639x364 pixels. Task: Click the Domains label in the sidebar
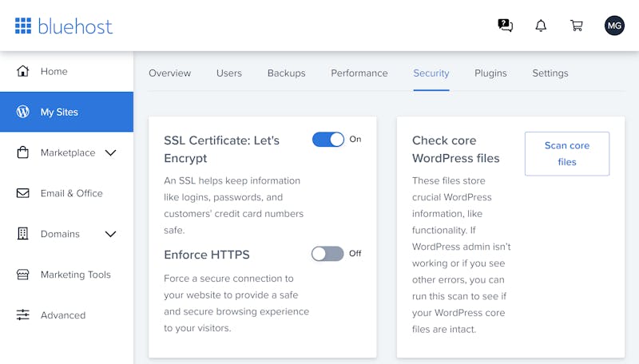pos(60,234)
